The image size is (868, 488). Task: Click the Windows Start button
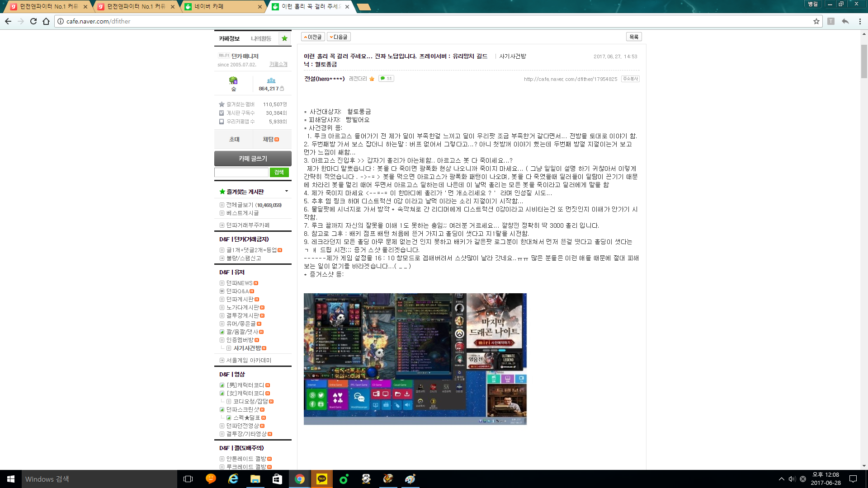click(11, 479)
